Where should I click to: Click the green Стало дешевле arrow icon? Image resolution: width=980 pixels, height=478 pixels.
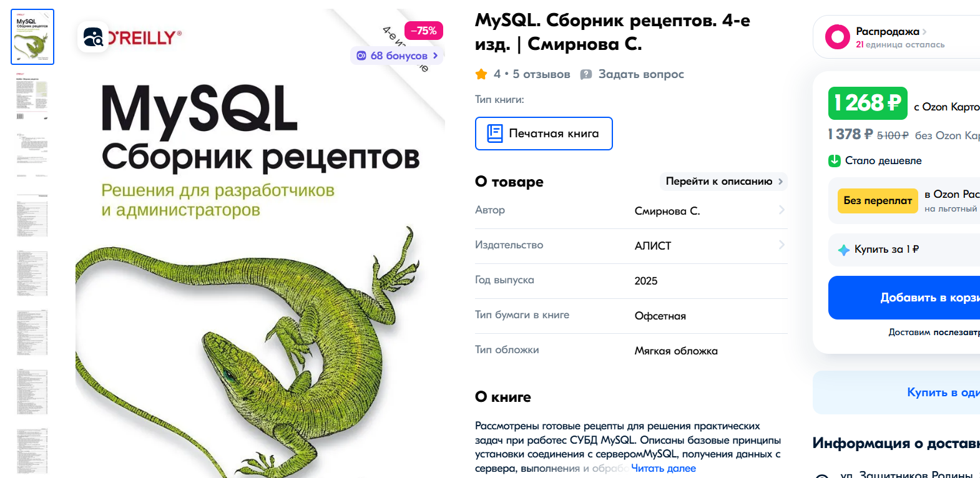pyautogui.click(x=834, y=160)
